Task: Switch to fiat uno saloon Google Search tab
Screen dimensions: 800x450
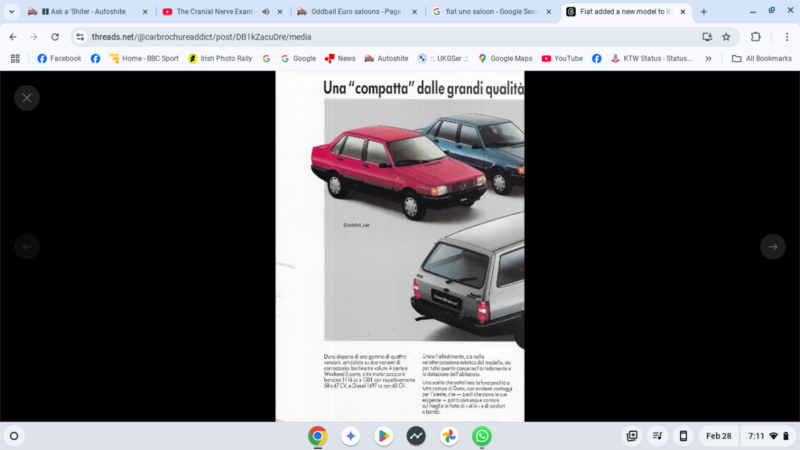Action: point(491,11)
